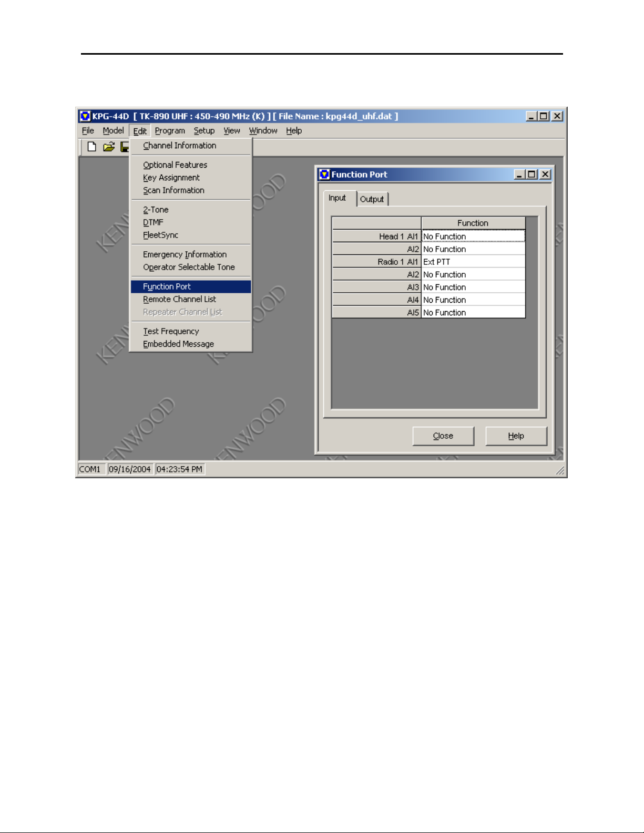Click the Close button in Function Port
This screenshot has height=833, width=644.
[443, 436]
